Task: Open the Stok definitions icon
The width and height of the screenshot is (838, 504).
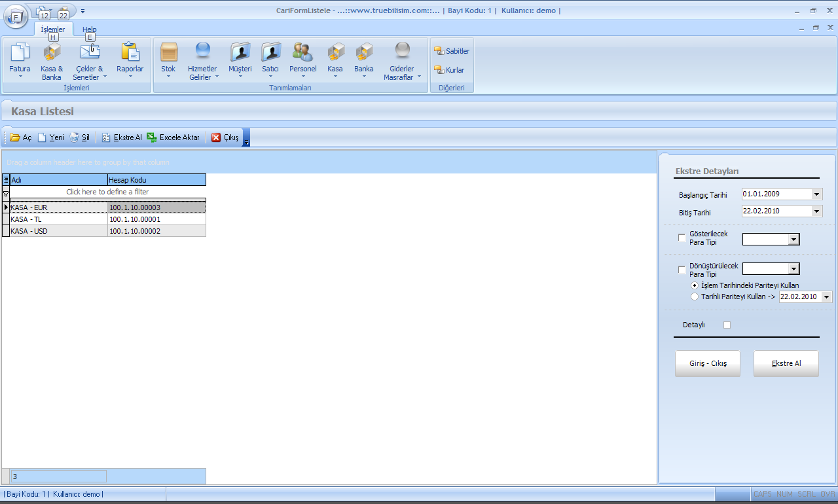Action: point(168,54)
